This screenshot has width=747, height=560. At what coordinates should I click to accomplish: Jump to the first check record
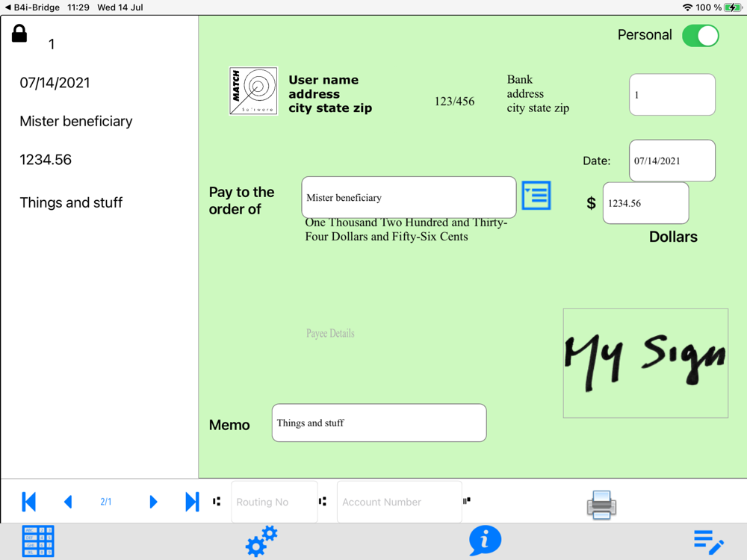point(29,502)
